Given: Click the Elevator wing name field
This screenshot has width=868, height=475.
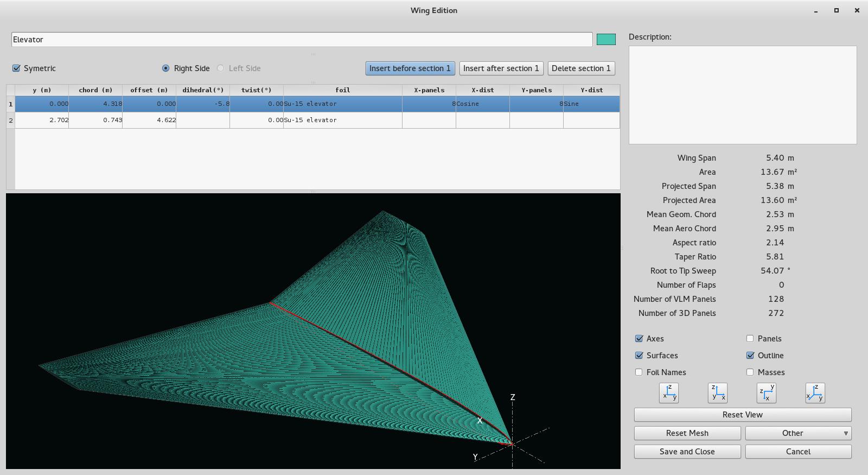Looking at the screenshot, I should pyautogui.click(x=302, y=40).
